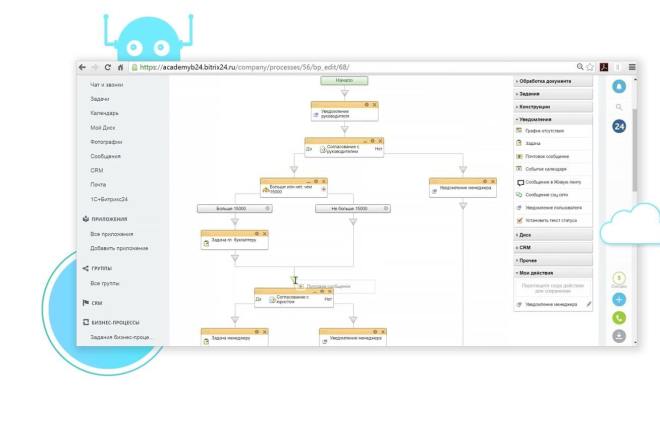
Task: Delete the 'Задача гл. бухгалтеру' block with its X
Action: click(265, 233)
